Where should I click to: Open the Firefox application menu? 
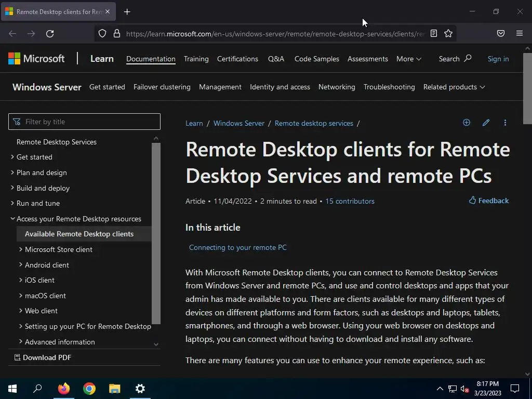[x=520, y=33]
